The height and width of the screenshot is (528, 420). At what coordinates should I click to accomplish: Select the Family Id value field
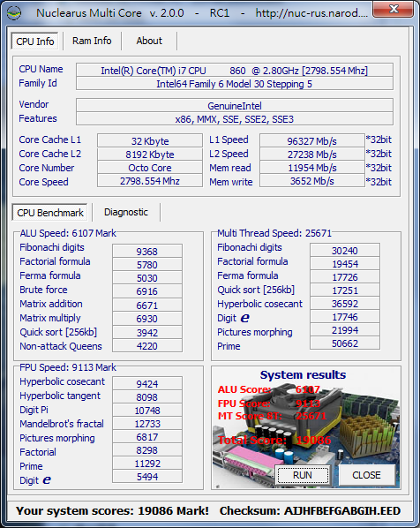pos(234,84)
